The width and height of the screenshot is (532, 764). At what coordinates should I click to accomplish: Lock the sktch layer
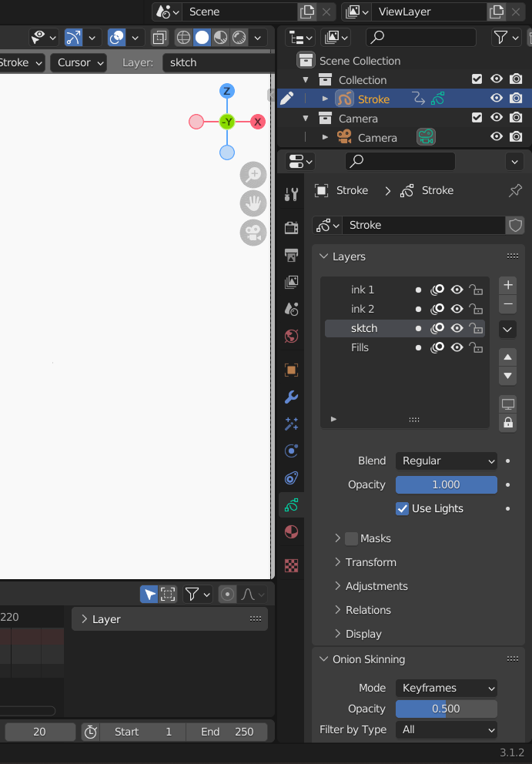476,328
